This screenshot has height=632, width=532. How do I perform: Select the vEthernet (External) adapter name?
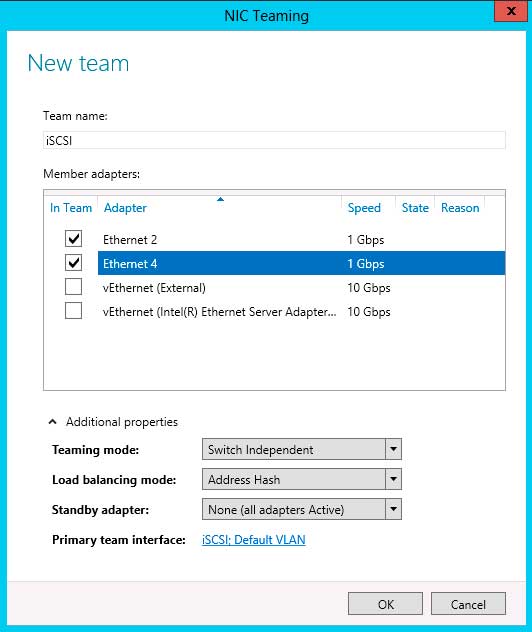154,288
